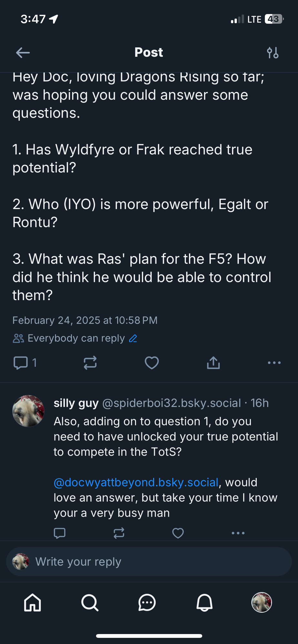This screenshot has height=644, width=298.
Task: Share the main post
Action: (213, 363)
